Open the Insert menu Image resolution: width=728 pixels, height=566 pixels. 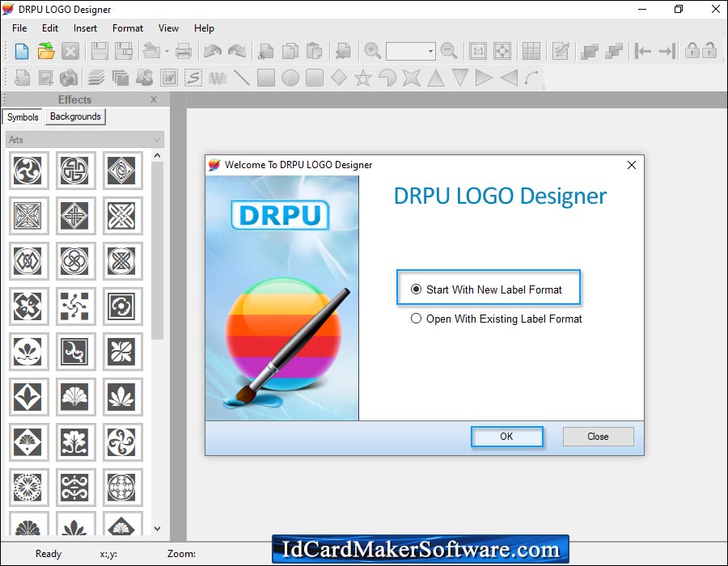coord(85,28)
